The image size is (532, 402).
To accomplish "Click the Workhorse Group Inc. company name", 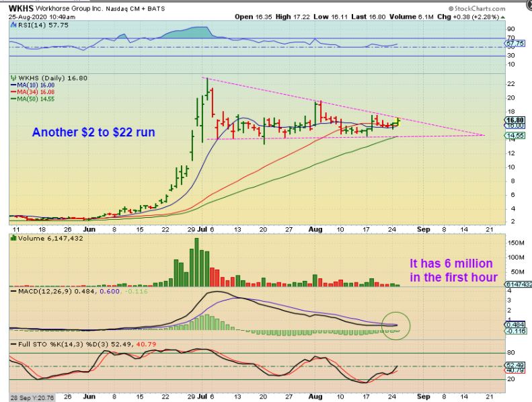I will pos(69,9).
